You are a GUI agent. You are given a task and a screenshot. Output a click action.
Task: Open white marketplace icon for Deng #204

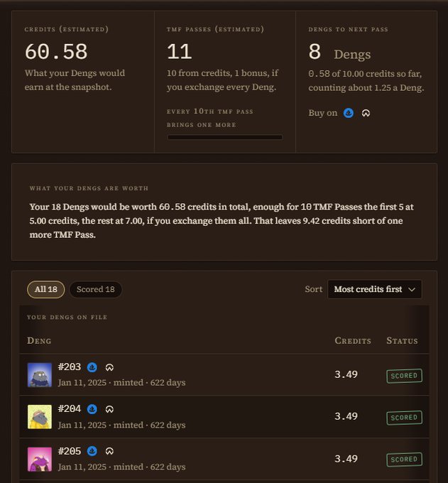click(x=109, y=409)
